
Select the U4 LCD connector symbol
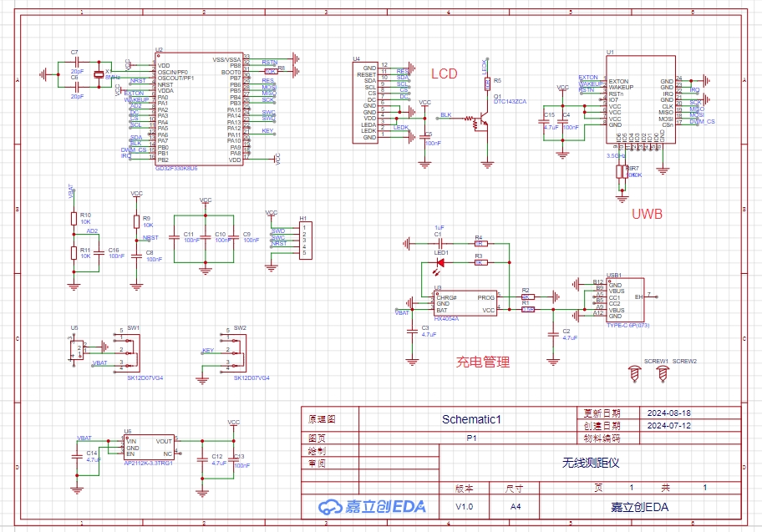point(365,103)
